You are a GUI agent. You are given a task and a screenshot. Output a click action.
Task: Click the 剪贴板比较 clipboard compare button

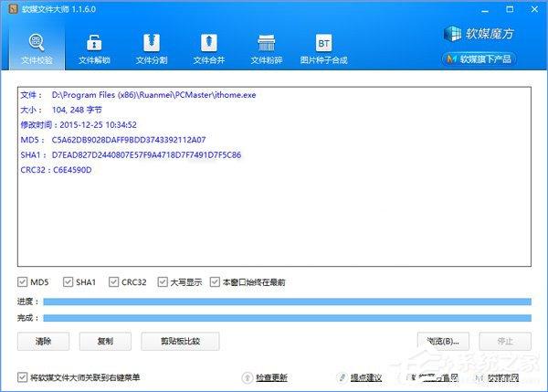point(180,341)
